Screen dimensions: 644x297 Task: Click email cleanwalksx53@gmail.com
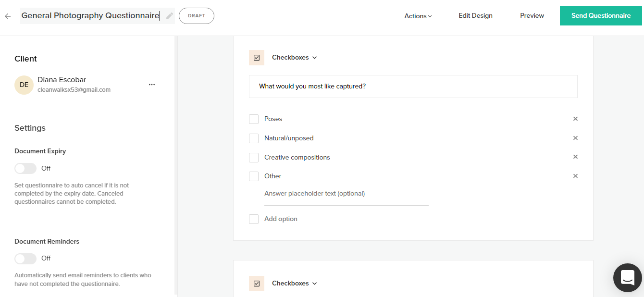click(74, 90)
